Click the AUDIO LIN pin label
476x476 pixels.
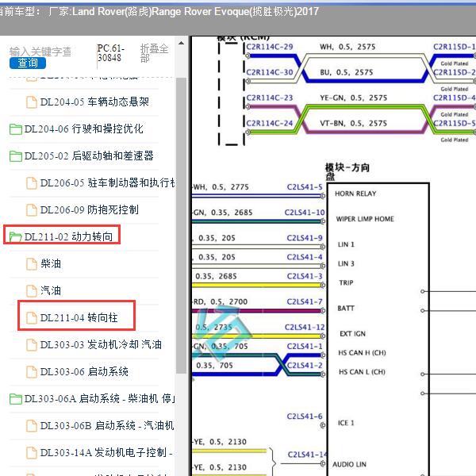[349, 464]
